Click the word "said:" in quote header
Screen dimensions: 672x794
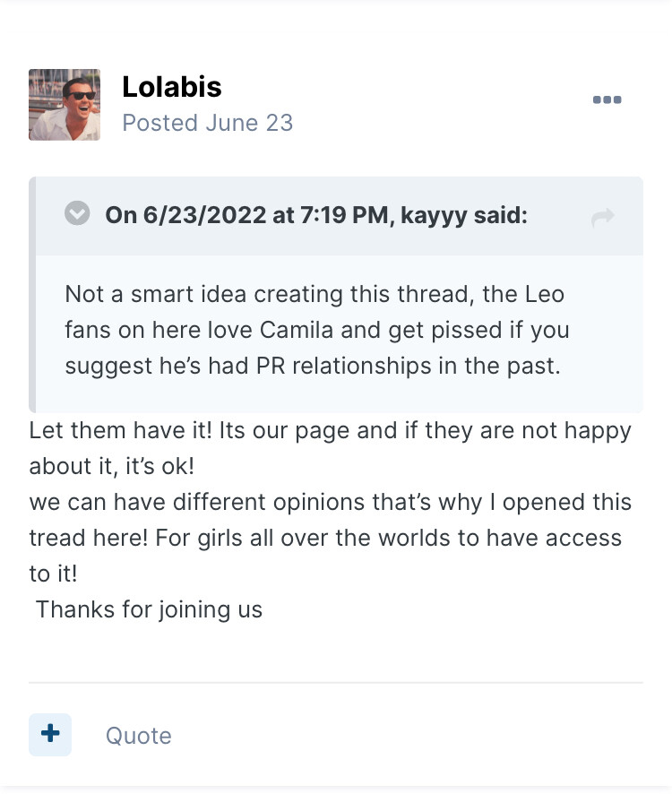click(x=501, y=215)
